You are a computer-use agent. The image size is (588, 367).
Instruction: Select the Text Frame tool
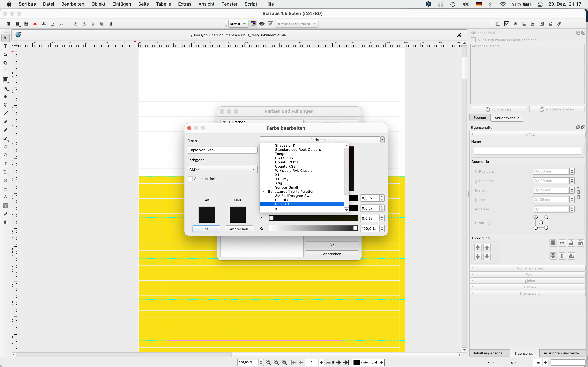point(5,46)
